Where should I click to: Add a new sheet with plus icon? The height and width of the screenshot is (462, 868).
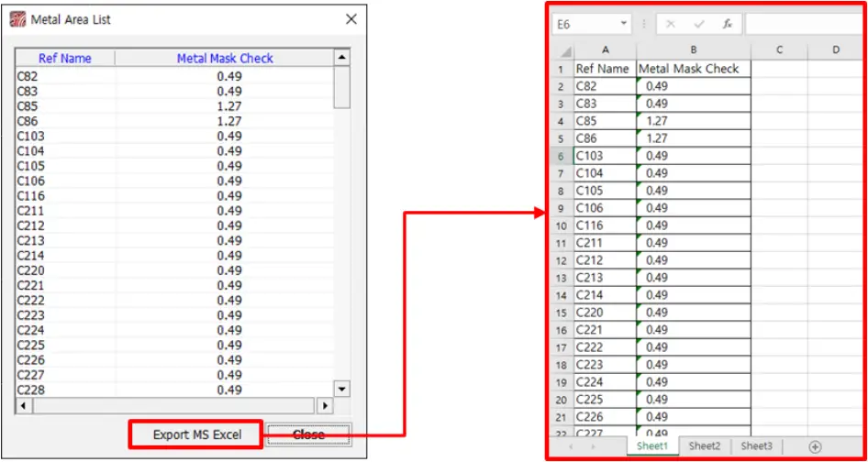815,446
